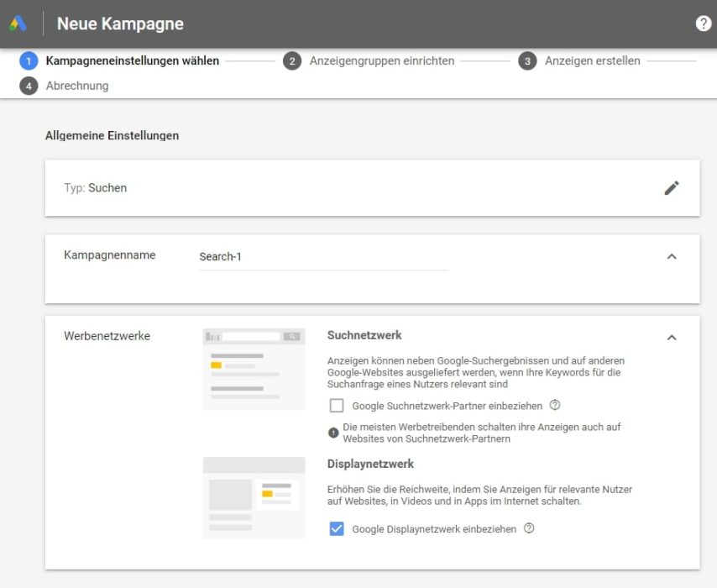Click the Kampagnenname input field Search-1

(x=324, y=257)
